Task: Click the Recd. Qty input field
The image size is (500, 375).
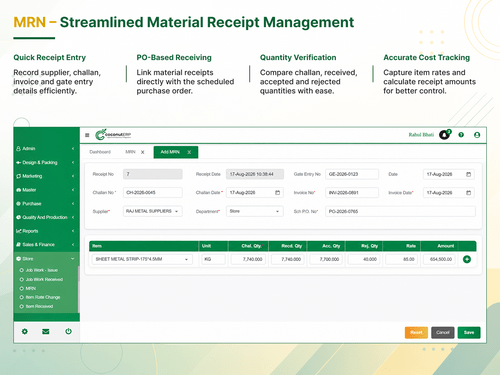Action: point(288,259)
